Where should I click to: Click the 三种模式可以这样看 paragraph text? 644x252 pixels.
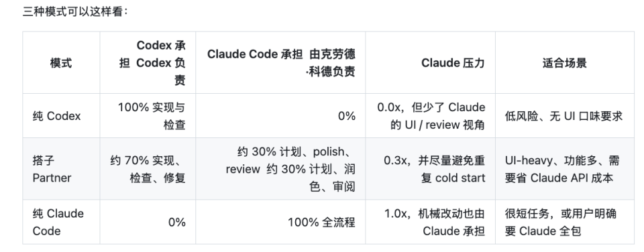click(x=76, y=11)
